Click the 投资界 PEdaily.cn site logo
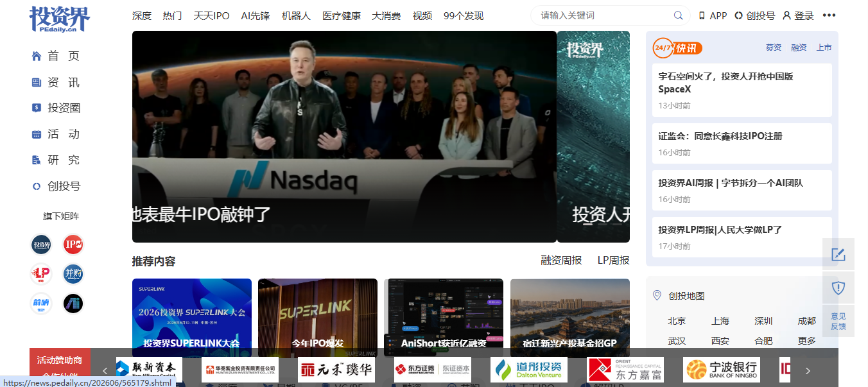The width and height of the screenshot is (868, 387). pos(59,19)
